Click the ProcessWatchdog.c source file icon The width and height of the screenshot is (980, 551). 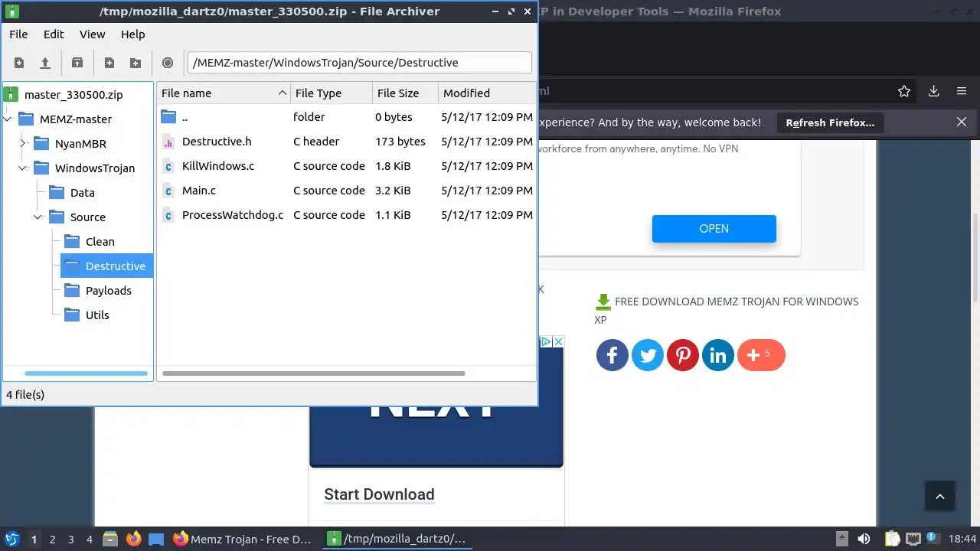pyautogui.click(x=168, y=215)
